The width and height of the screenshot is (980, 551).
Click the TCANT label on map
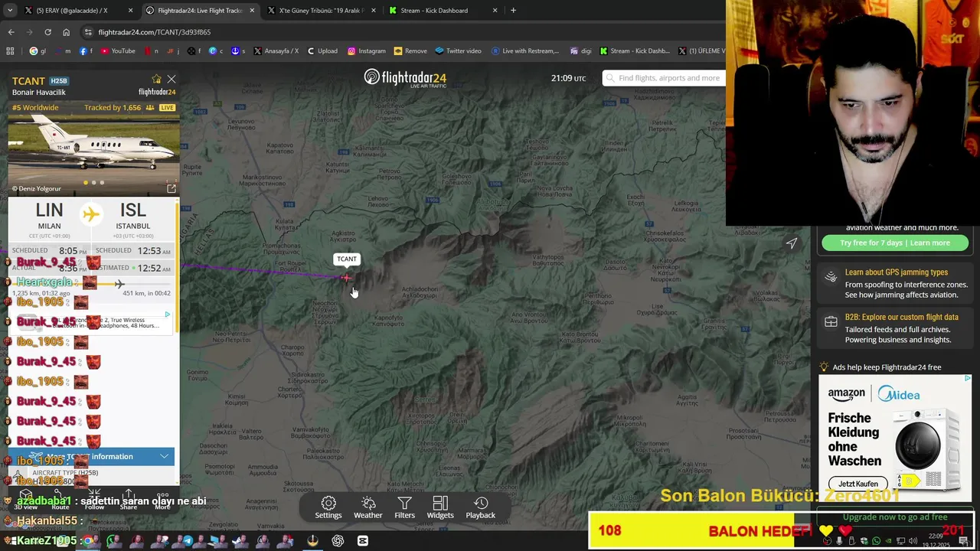pyautogui.click(x=347, y=259)
